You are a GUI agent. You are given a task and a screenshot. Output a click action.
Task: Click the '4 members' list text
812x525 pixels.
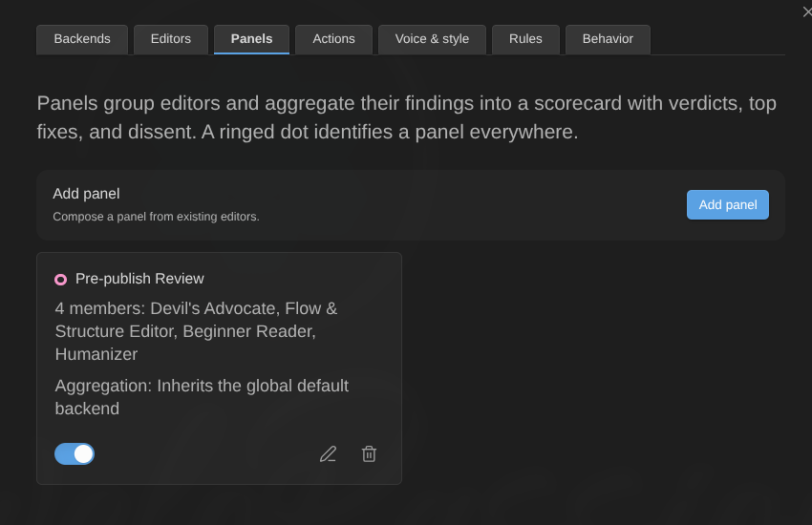click(196, 331)
